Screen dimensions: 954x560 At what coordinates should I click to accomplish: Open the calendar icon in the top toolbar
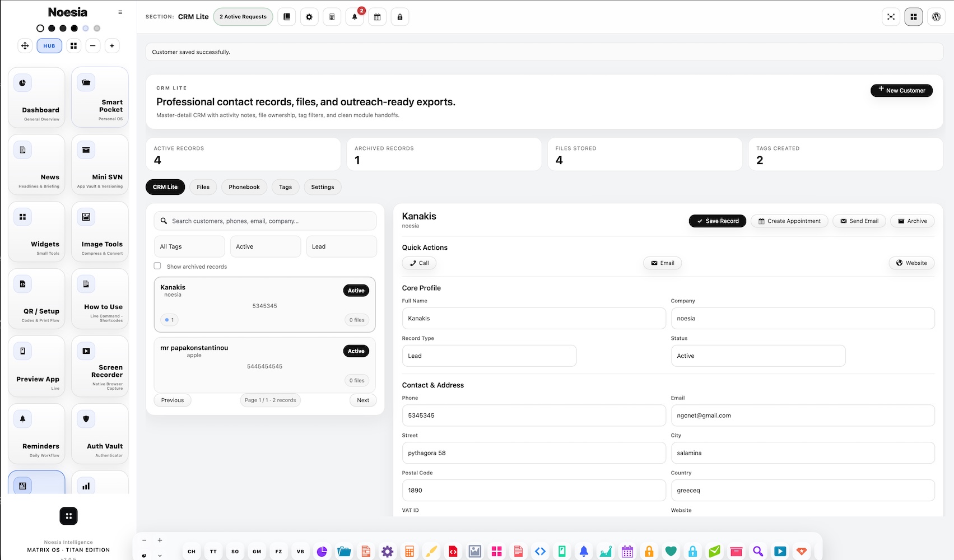[377, 17]
